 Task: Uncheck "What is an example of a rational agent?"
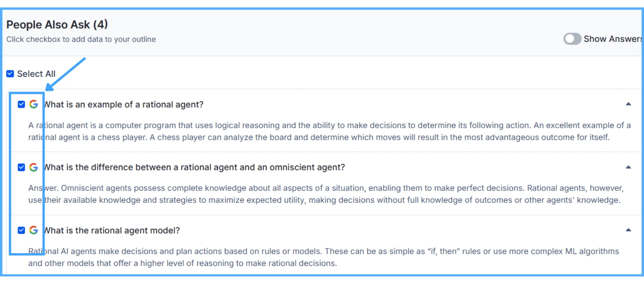tap(22, 104)
